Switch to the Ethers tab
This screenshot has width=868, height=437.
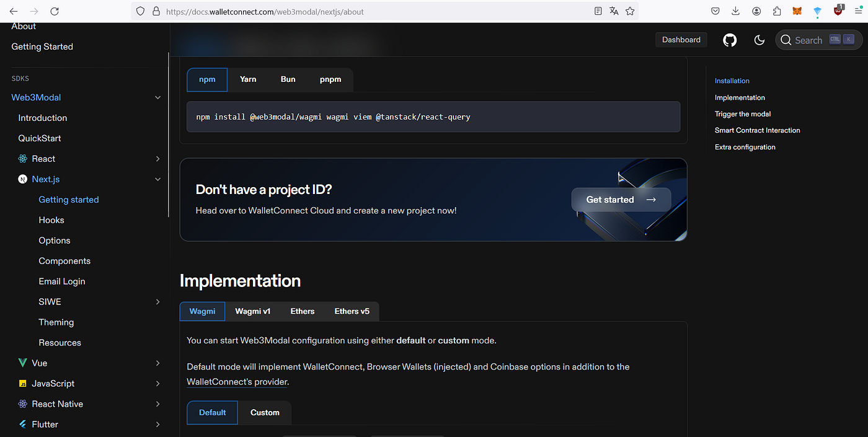(x=303, y=311)
